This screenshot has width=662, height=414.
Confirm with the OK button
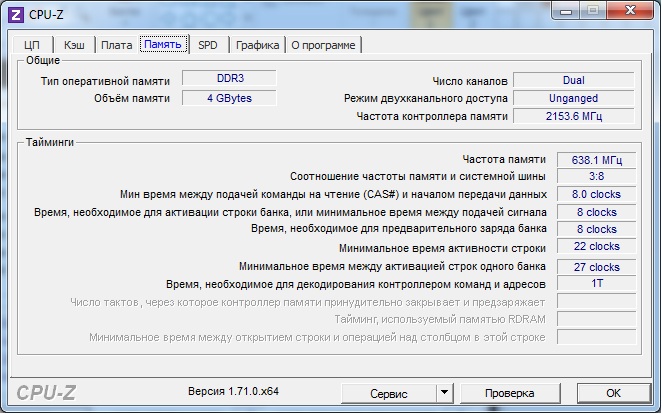click(x=613, y=393)
